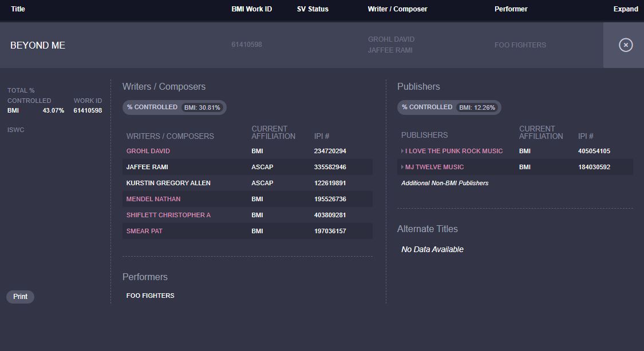Open MJ TWELVE MUSIC publisher link
This screenshot has height=351, width=644.
pos(434,167)
